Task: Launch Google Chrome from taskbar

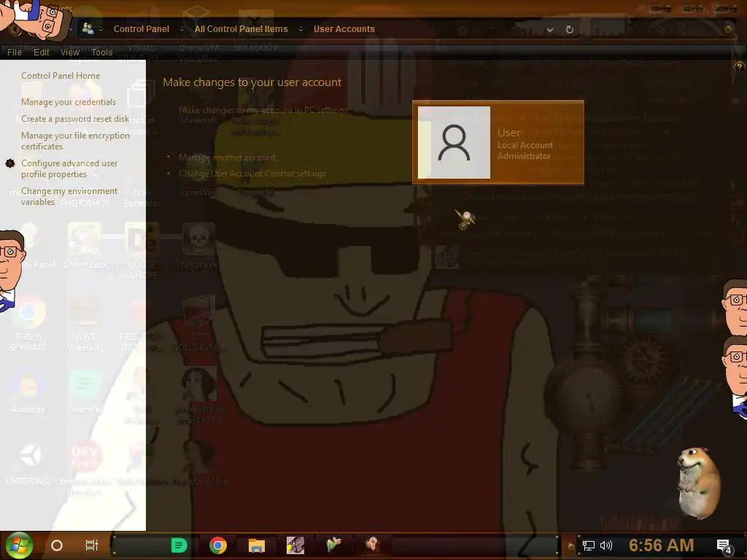Action: (x=217, y=545)
